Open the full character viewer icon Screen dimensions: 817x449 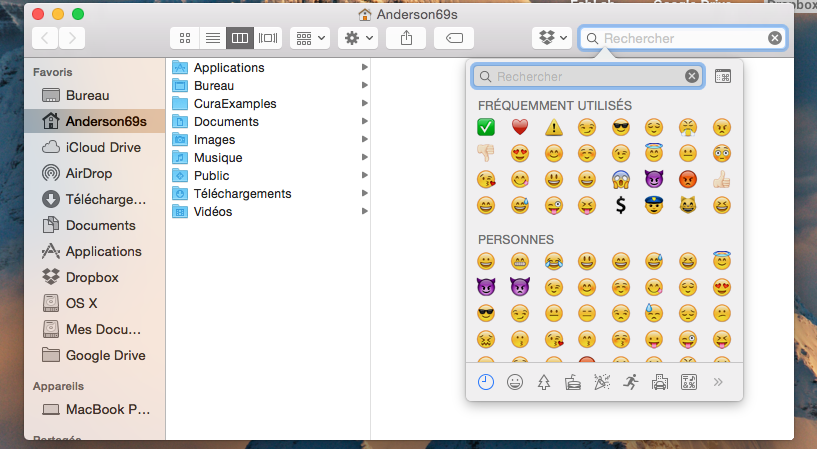(723, 77)
